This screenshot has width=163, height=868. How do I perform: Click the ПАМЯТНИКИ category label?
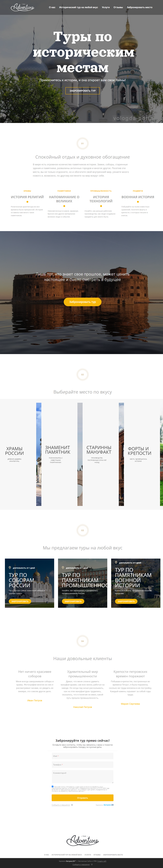64,191
